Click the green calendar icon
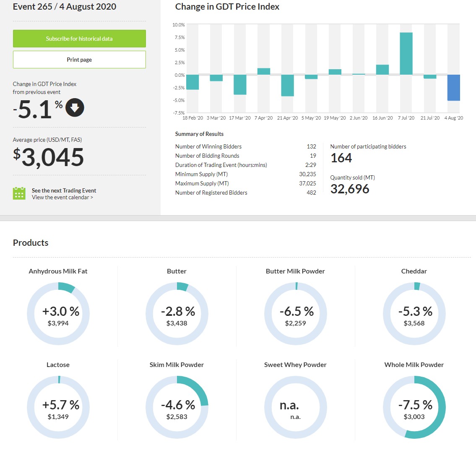The image size is (476, 453). pos(19,193)
